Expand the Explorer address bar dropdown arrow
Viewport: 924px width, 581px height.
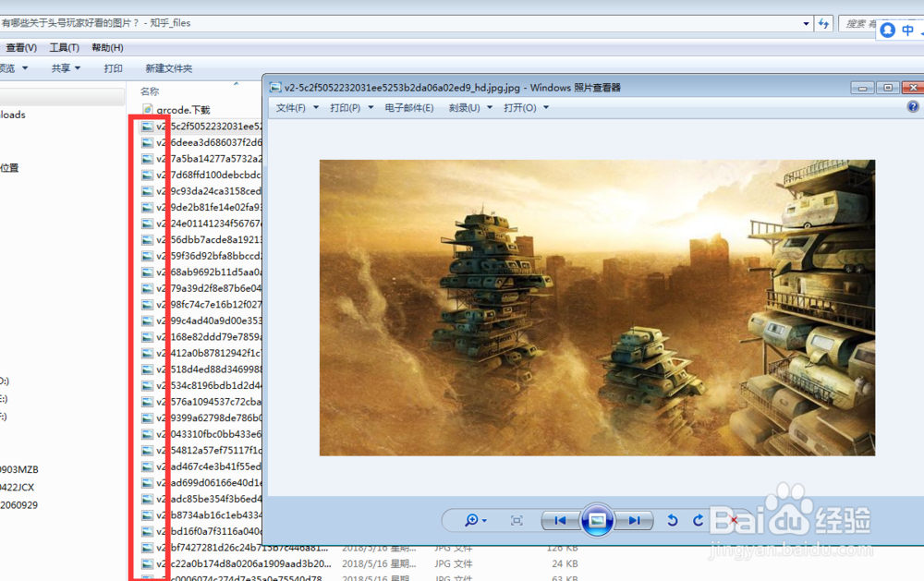806,24
